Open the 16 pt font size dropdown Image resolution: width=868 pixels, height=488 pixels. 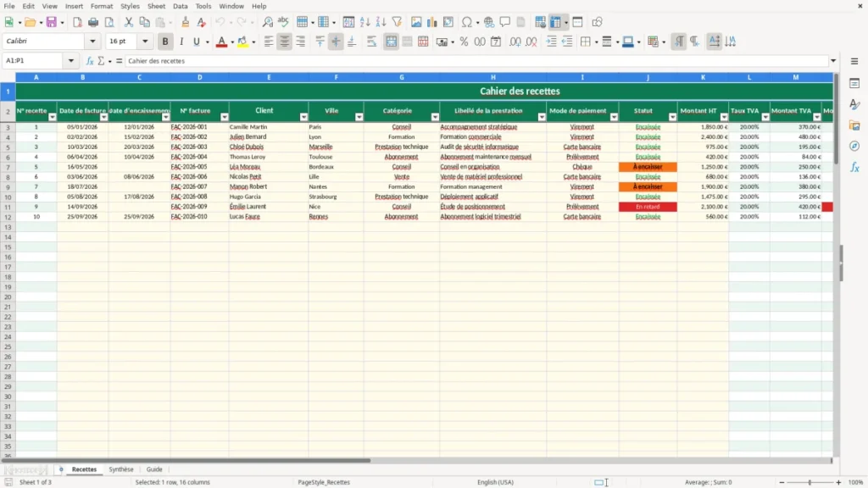pos(145,42)
